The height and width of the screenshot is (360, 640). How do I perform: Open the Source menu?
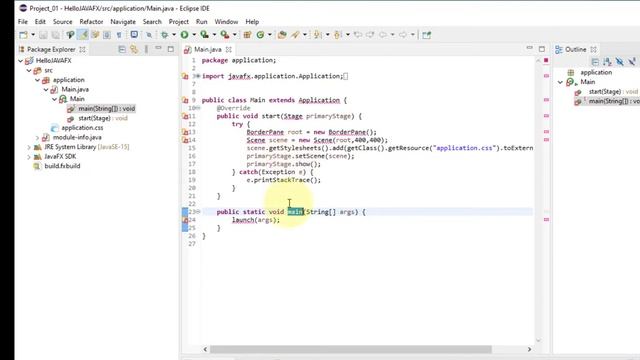[62, 22]
